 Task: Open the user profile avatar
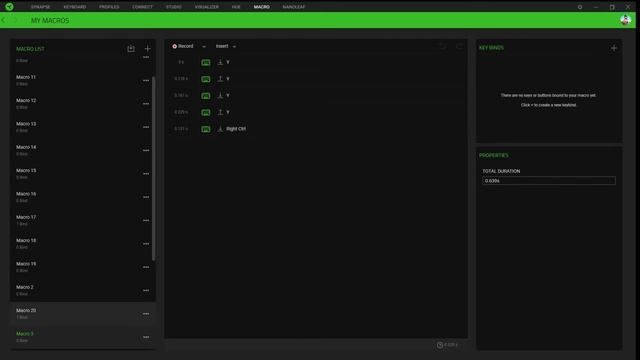click(625, 20)
